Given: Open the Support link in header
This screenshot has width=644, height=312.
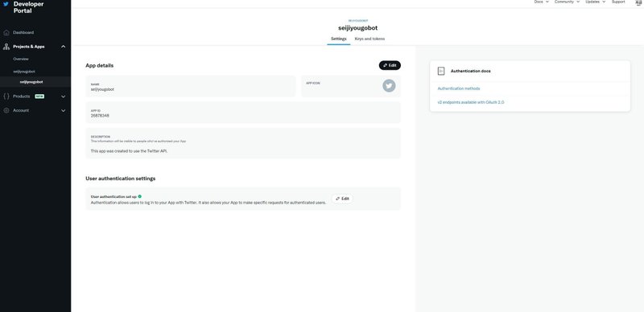Looking at the screenshot, I should coord(618,2).
